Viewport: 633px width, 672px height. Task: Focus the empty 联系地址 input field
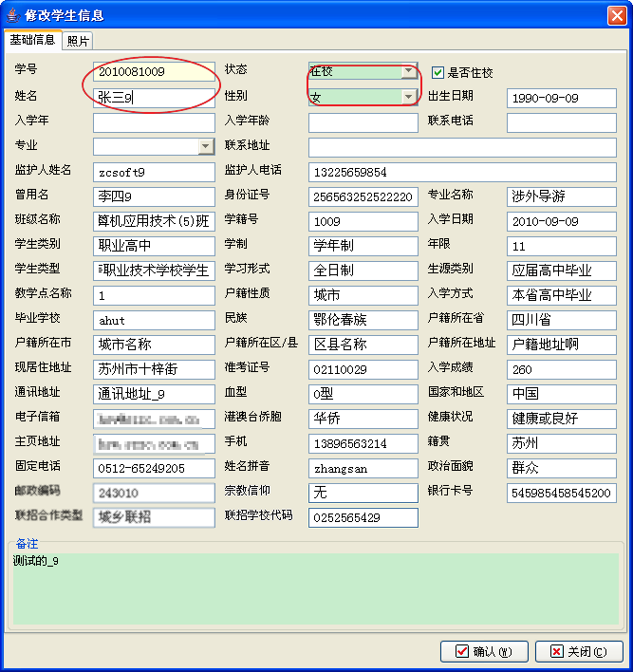(x=462, y=147)
